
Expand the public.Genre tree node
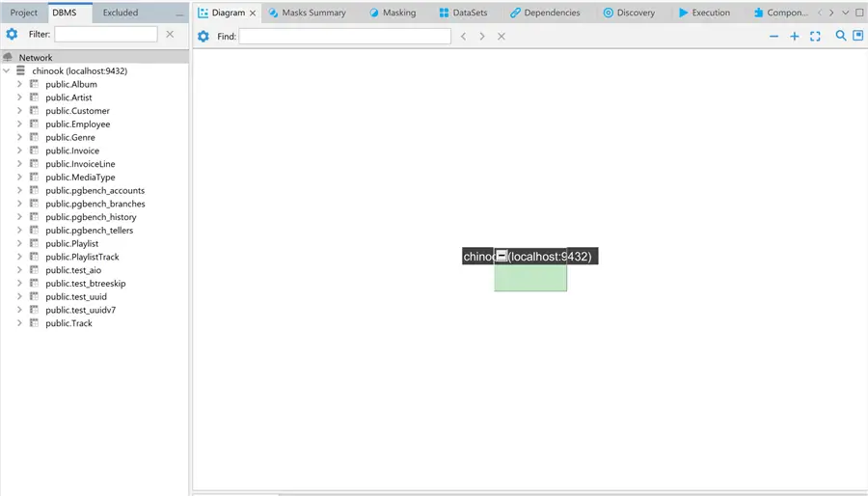[x=19, y=137]
